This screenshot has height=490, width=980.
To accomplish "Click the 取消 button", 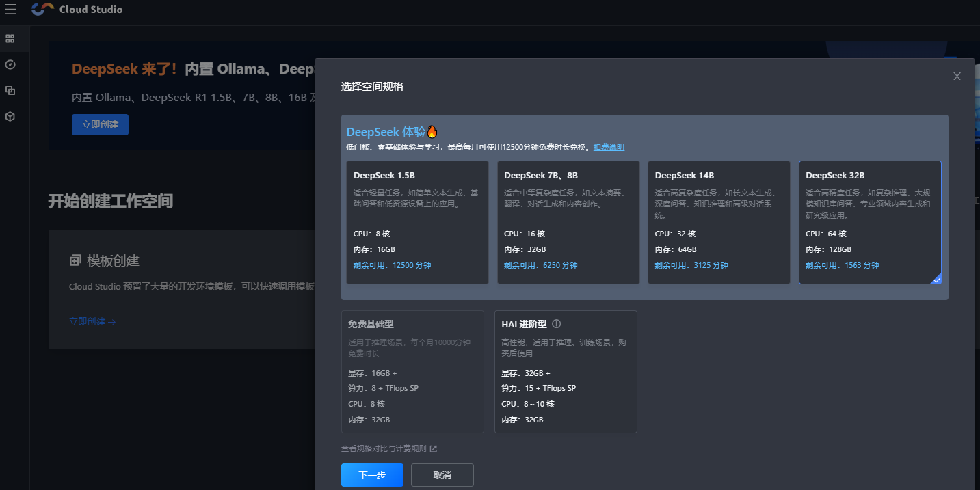I will coord(442,475).
